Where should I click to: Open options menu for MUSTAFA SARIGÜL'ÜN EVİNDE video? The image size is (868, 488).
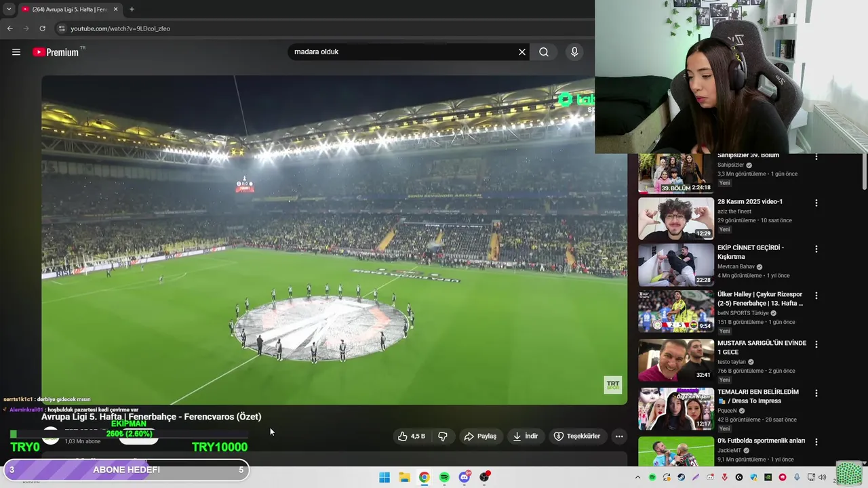(816, 344)
